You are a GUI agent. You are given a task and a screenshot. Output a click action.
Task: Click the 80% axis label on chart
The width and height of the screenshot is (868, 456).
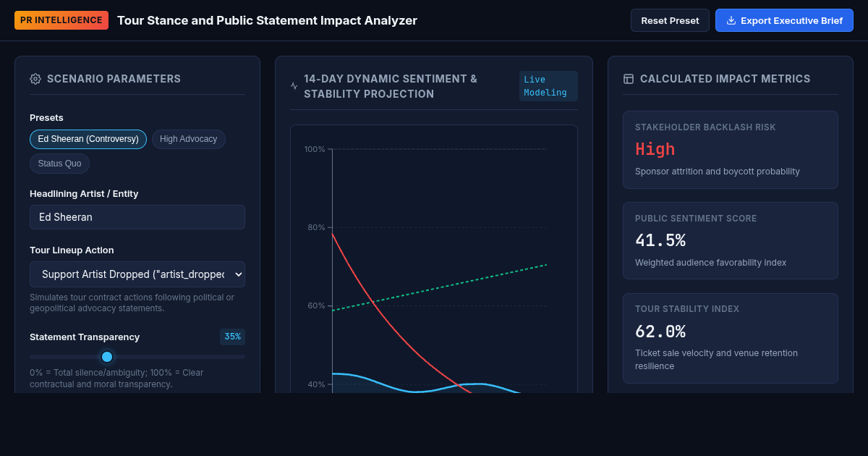tap(316, 227)
